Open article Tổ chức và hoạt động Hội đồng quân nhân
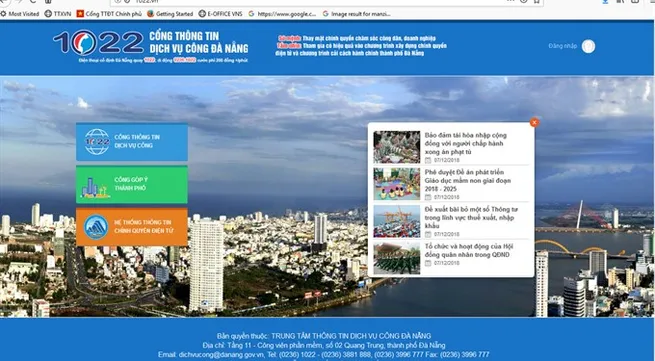Viewport: 655px width, 361px height. 469,250
